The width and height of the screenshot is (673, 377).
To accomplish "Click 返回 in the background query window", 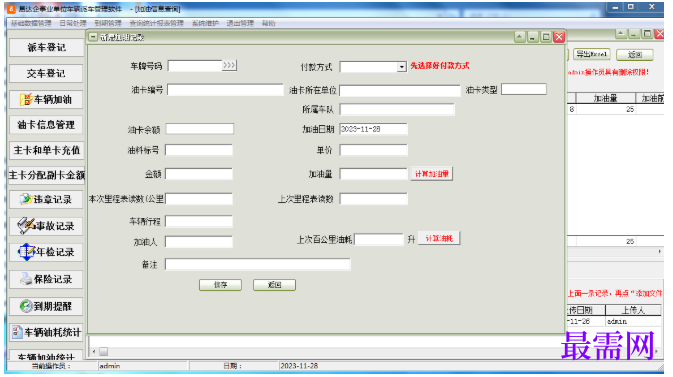I will click(x=635, y=55).
